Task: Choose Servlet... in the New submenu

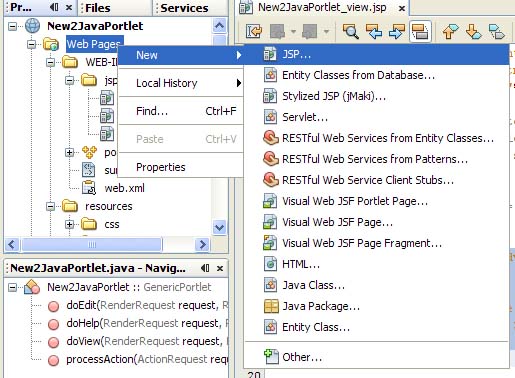Action: point(376,117)
